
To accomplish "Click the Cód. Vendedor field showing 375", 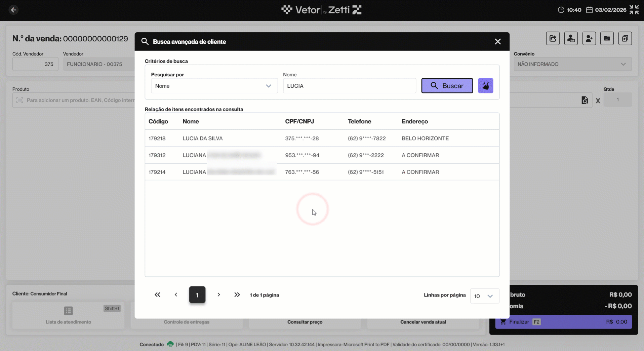I will [x=35, y=64].
